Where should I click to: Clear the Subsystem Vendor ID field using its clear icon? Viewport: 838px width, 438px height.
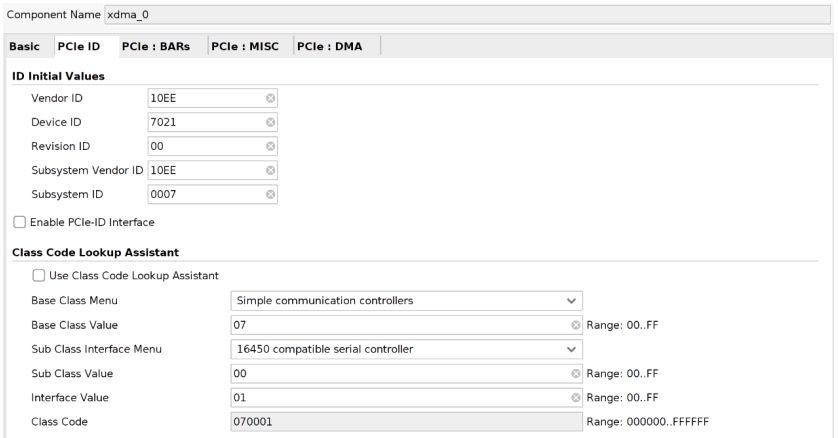coord(270,170)
